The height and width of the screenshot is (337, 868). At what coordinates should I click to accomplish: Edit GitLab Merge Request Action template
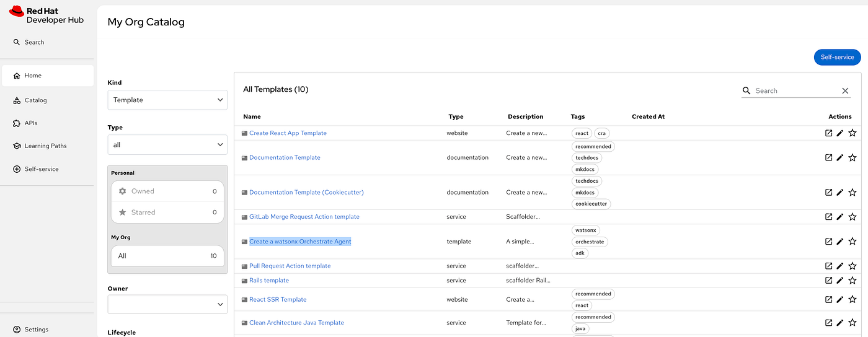point(840,217)
